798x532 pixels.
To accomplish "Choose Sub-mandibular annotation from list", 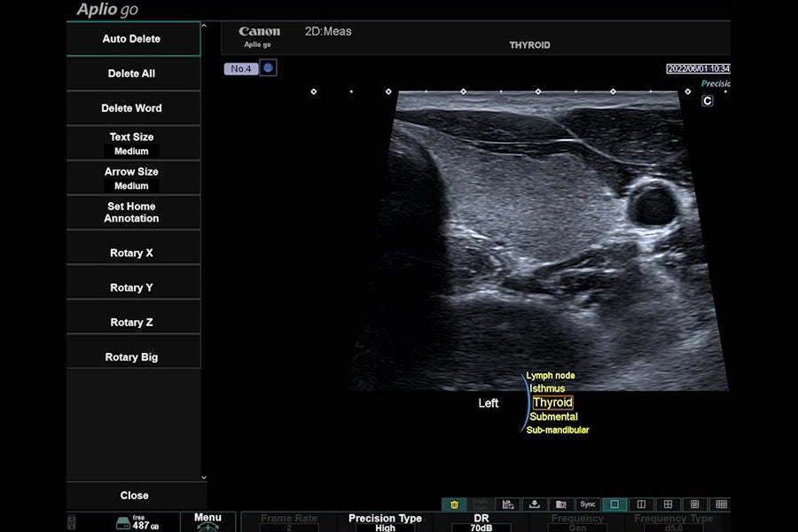I will [558, 430].
